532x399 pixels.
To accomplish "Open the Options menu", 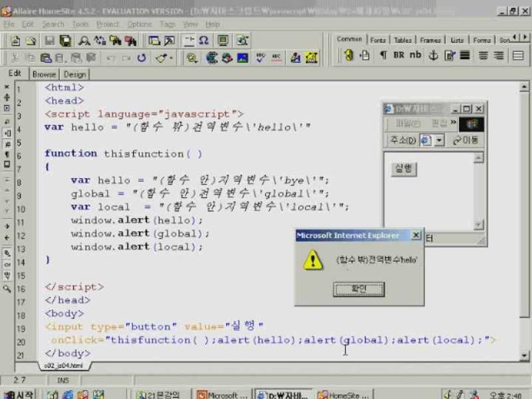I will click(140, 24).
